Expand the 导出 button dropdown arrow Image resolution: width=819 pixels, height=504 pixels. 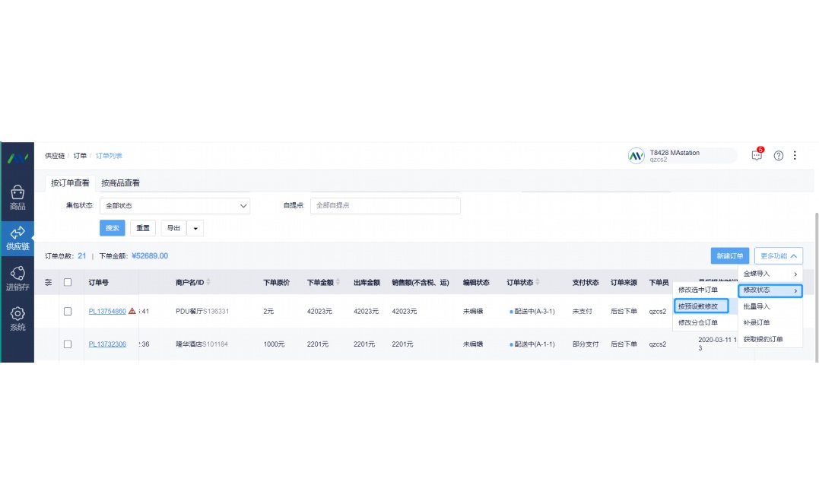point(195,227)
